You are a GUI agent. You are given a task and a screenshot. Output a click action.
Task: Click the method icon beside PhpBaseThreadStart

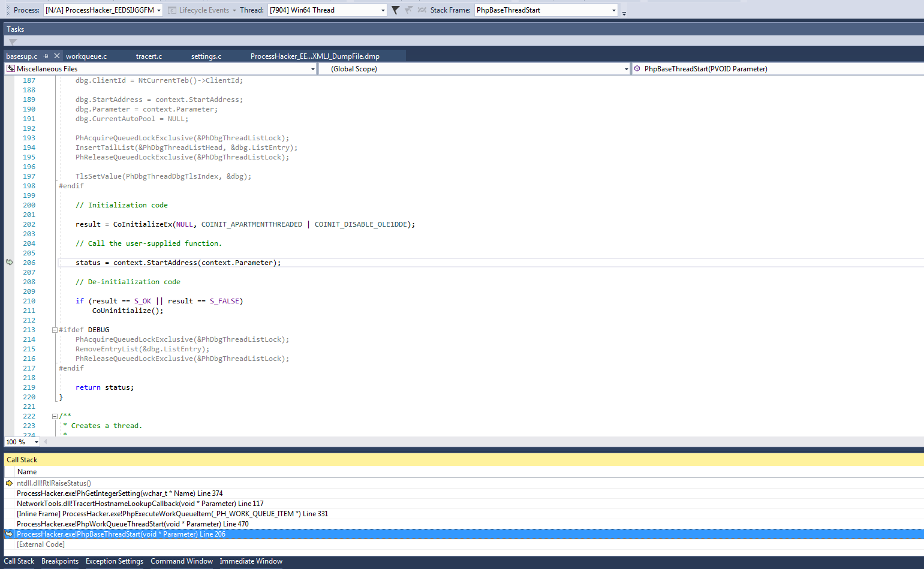[x=637, y=68]
